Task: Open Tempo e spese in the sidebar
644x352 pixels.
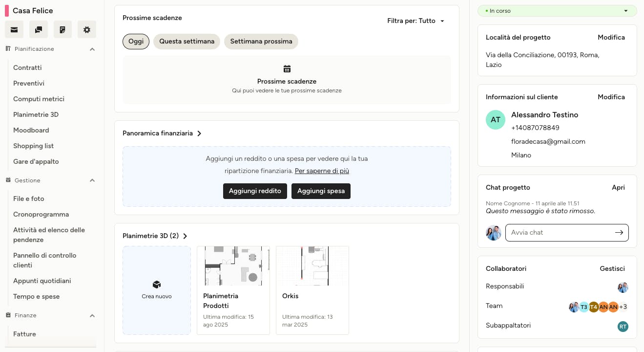Action: click(37, 296)
